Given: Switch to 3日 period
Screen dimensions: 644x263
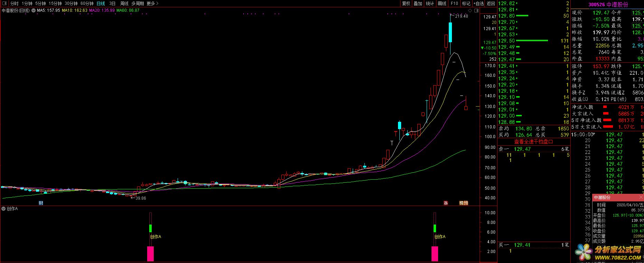Looking at the screenshot, I should pyautogui.click(x=112, y=3).
